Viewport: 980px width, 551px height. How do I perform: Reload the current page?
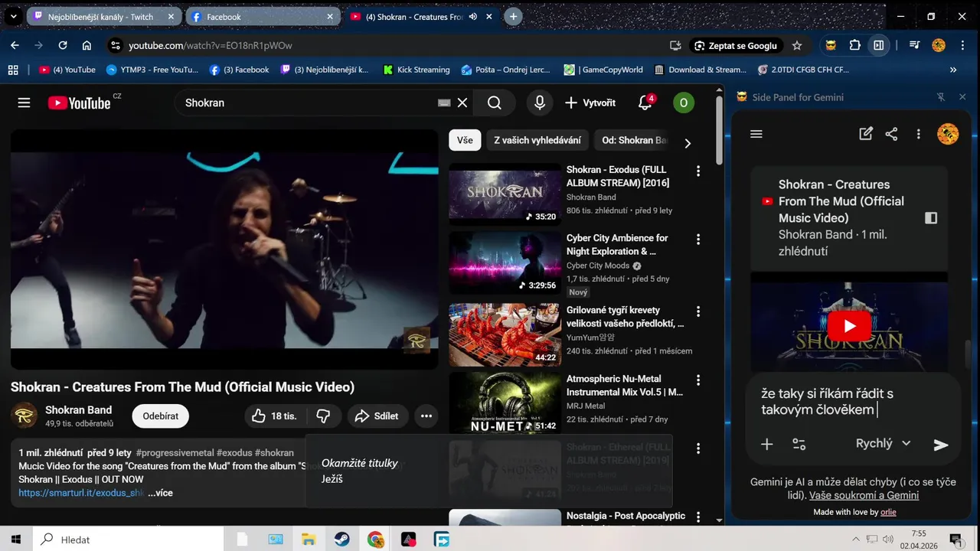[63, 45]
